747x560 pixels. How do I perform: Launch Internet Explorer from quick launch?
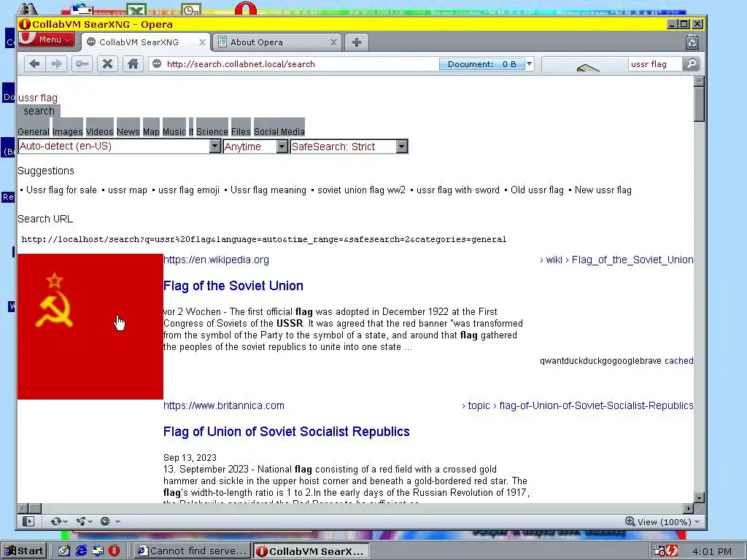pyautogui.click(x=82, y=551)
